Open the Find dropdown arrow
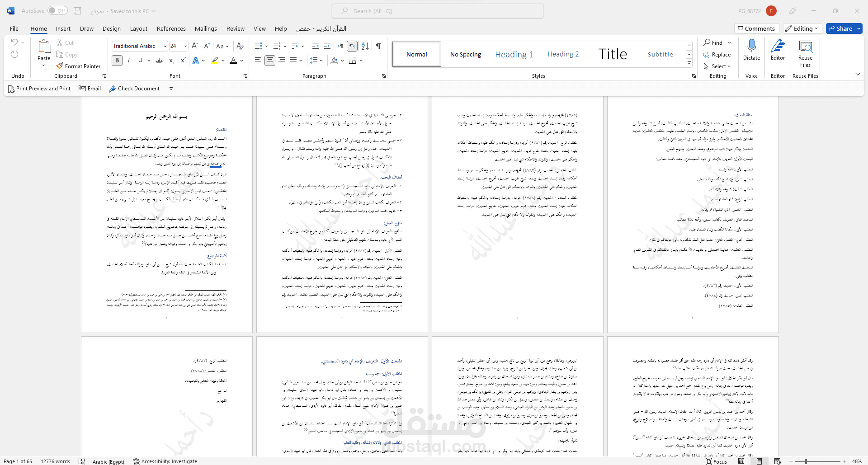 pyautogui.click(x=729, y=42)
